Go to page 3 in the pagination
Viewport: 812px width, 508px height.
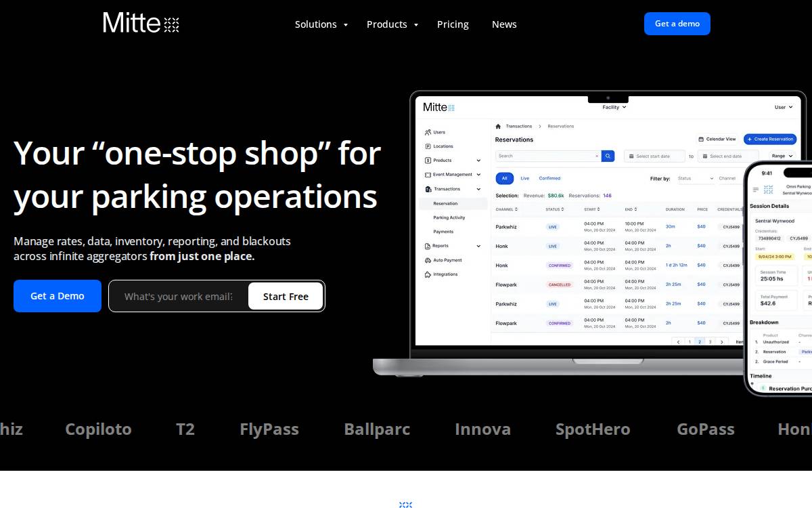tap(710, 342)
